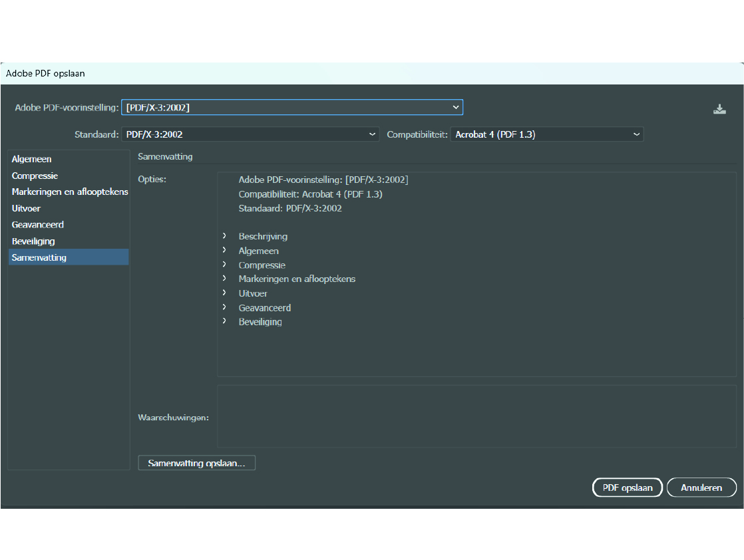The width and height of the screenshot is (744, 560).
Task: Open the Standaard PDF/X-3:2002 dropdown
Action: pos(250,134)
